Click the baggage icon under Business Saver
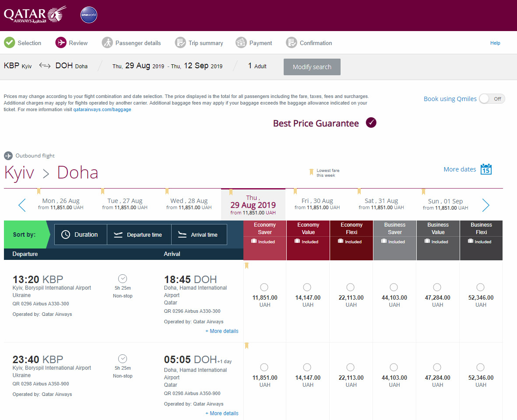Viewport: 517px width, 420px height. point(384,241)
